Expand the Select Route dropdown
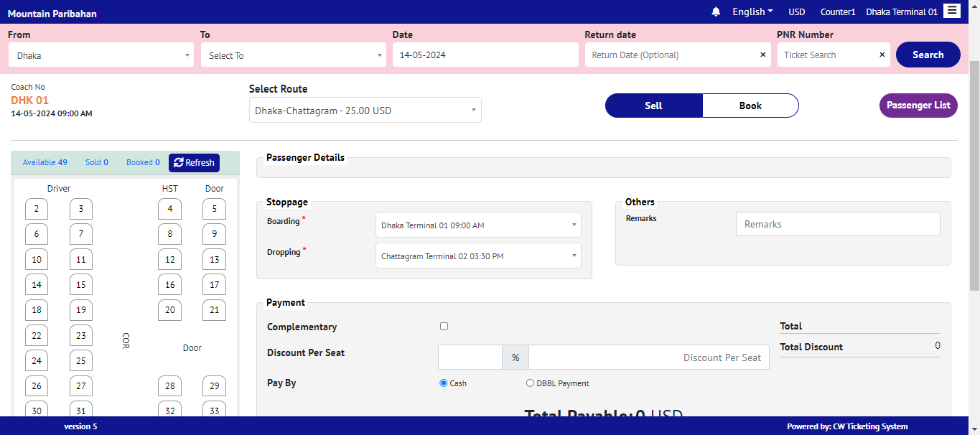 coord(365,111)
